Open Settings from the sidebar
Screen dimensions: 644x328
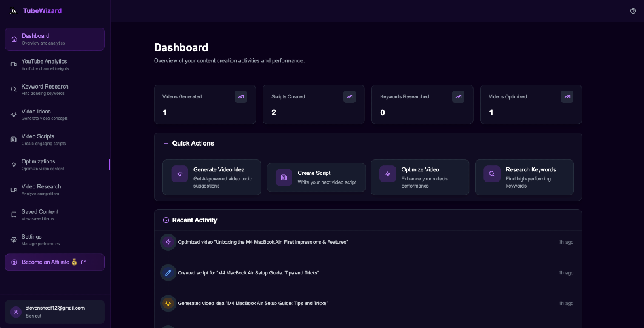[54, 239]
